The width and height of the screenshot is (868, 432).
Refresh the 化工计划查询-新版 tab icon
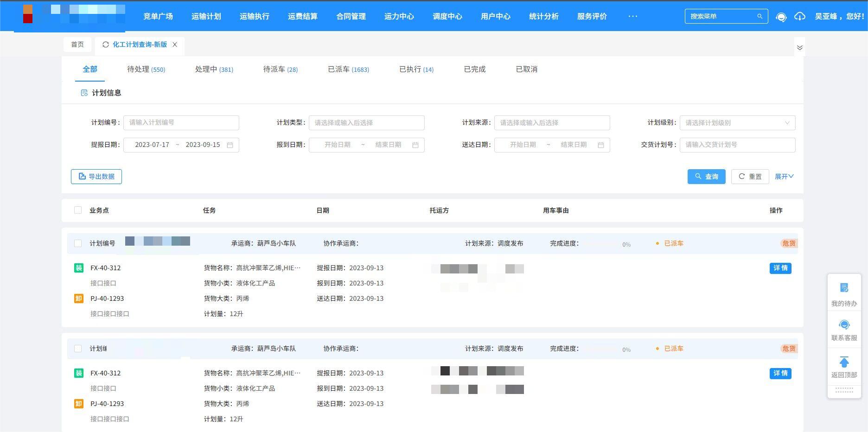point(106,44)
